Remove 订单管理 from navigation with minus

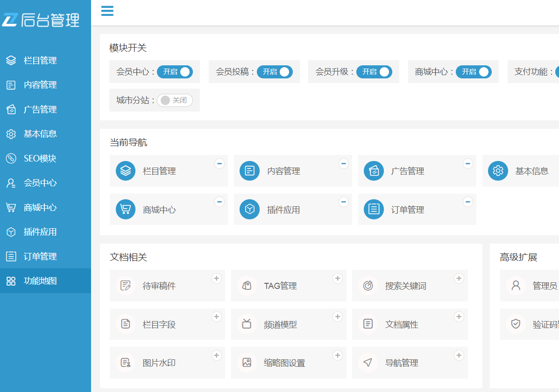(468, 202)
